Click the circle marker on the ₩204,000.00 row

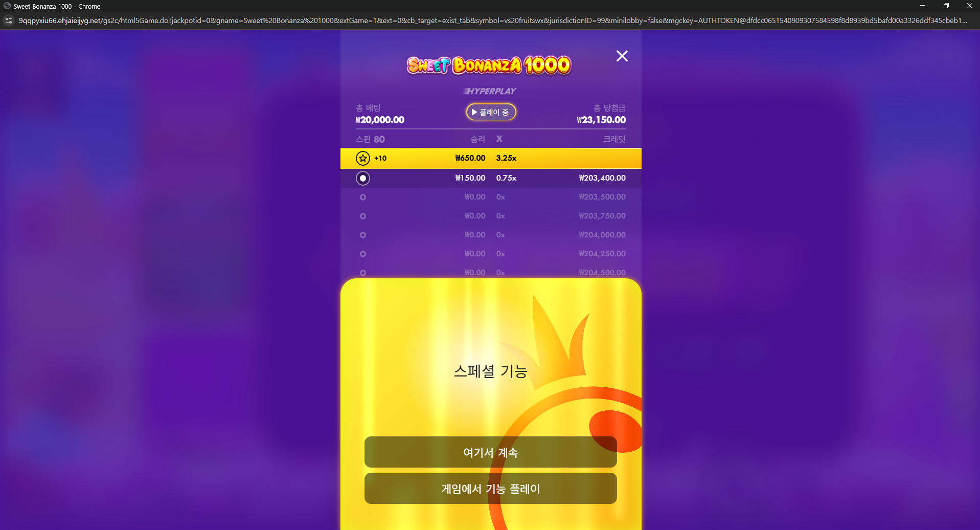(363, 235)
